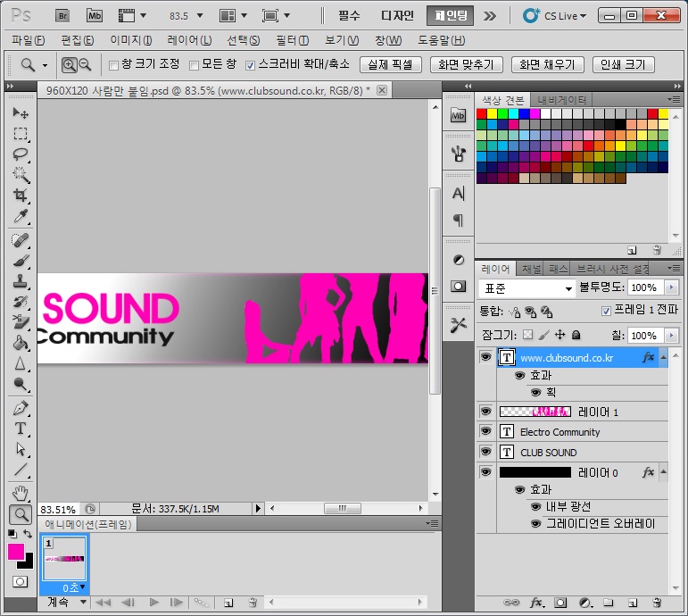Switch to the 디자인 workspace
The image size is (688, 616).
(397, 16)
